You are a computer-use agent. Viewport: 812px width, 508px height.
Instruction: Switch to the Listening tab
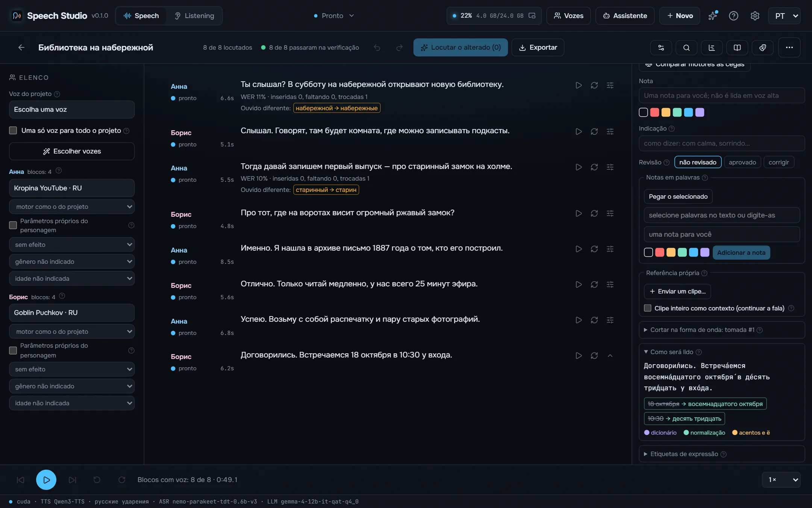[x=194, y=16]
